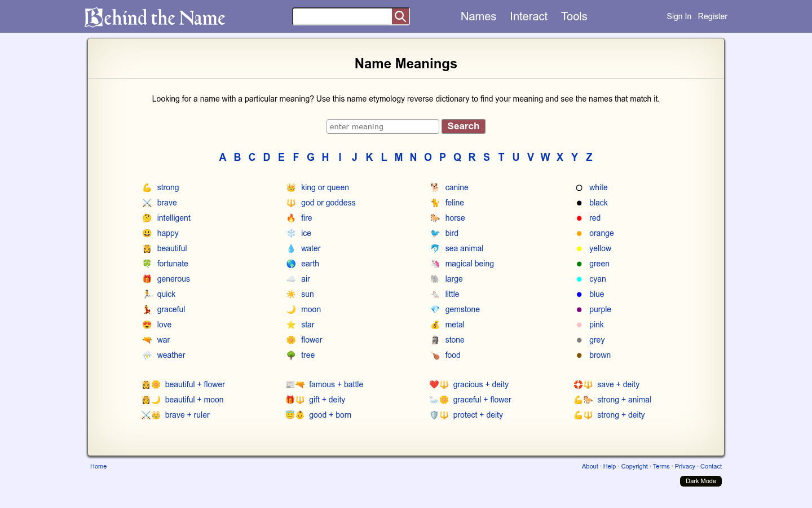The width and height of the screenshot is (812, 508).
Task: Click the four-leaf clover emoji beside fortunate
Action: tap(147, 264)
